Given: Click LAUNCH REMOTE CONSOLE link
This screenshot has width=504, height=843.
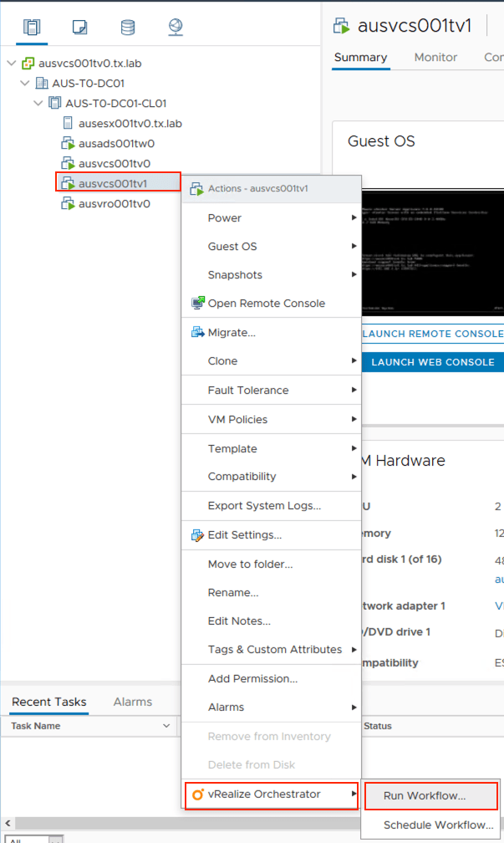Looking at the screenshot, I should point(432,334).
